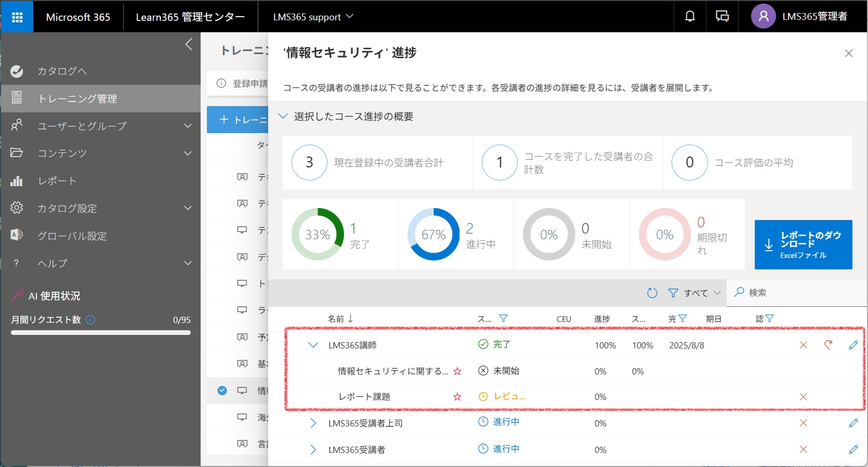Expand ヘルプ menu

click(101, 263)
